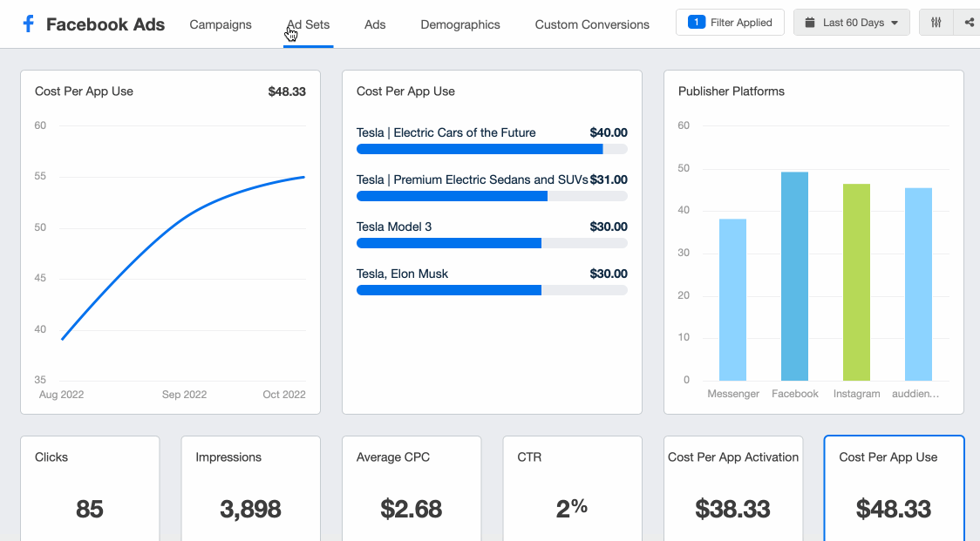
Task: Switch to the Ad Sets tab
Action: coord(308,24)
